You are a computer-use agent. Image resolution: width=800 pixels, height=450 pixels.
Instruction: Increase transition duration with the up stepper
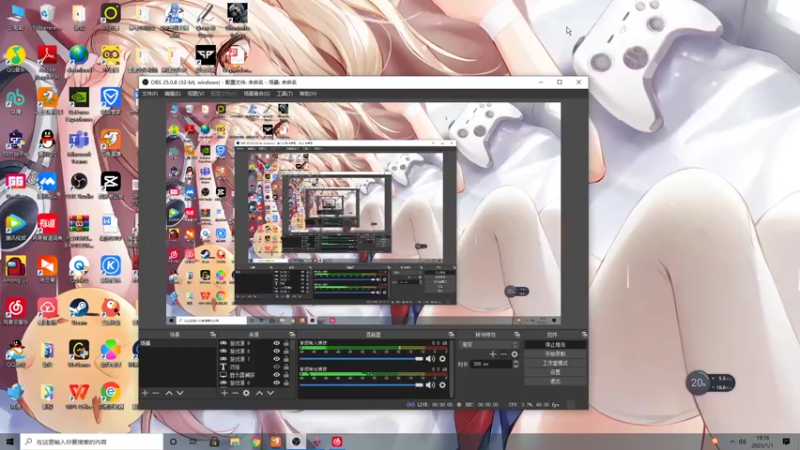pyautogui.click(x=515, y=362)
